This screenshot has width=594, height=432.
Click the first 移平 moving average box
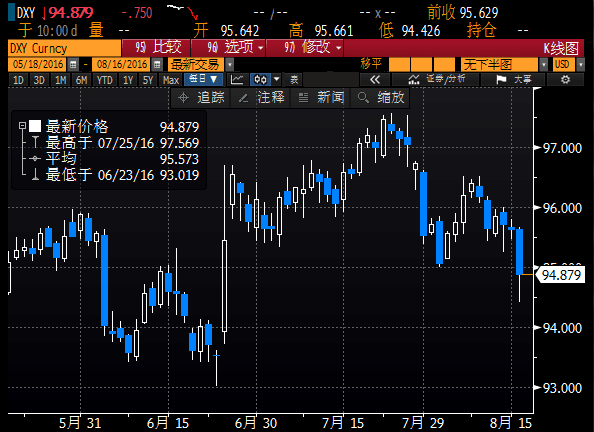pos(399,65)
